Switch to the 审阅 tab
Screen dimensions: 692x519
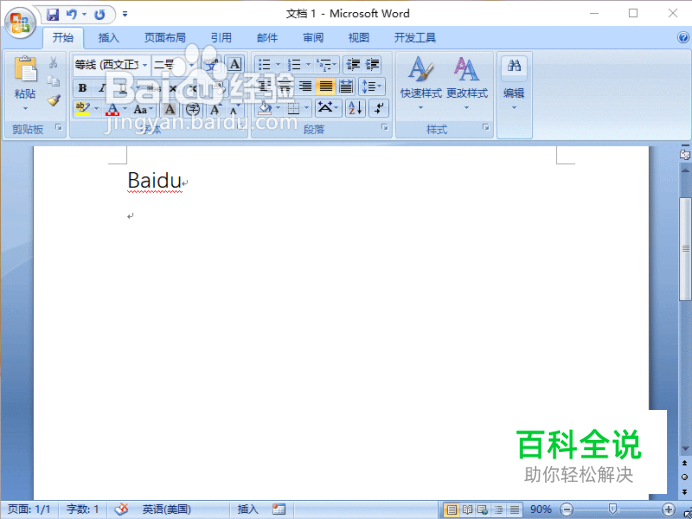(313, 38)
